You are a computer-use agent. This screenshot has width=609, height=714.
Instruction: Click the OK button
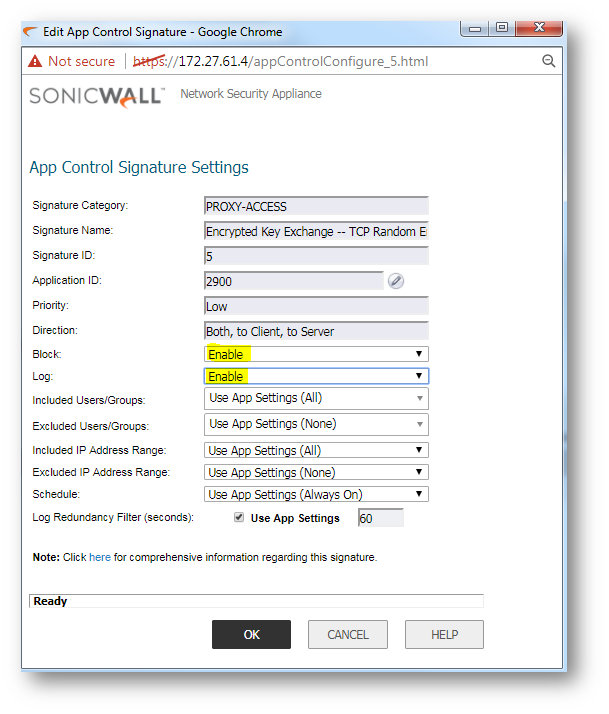pos(251,634)
